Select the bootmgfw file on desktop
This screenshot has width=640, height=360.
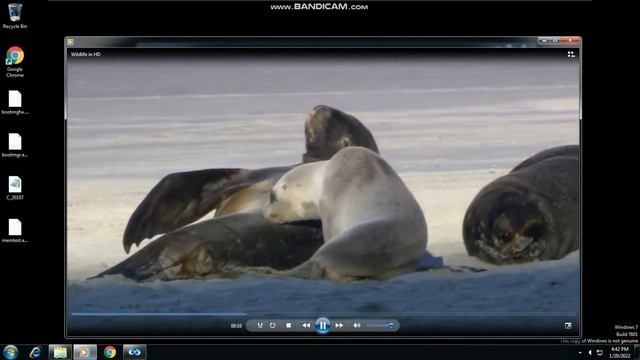click(x=15, y=102)
